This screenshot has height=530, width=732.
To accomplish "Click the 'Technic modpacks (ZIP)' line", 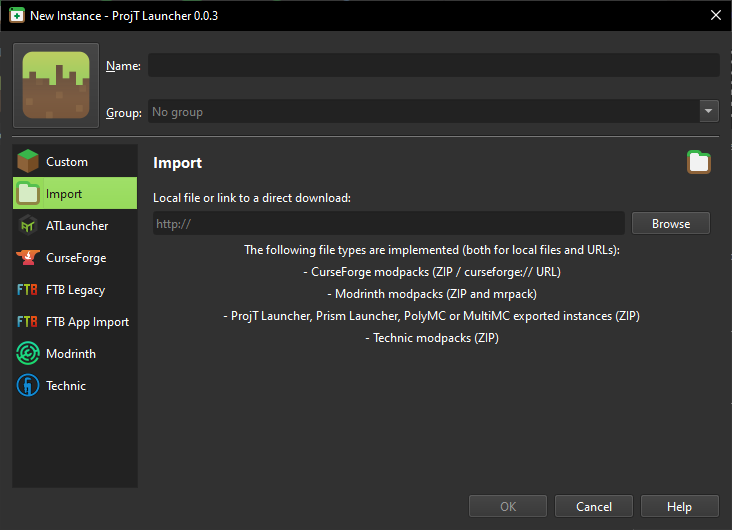I will (x=432, y=338).
